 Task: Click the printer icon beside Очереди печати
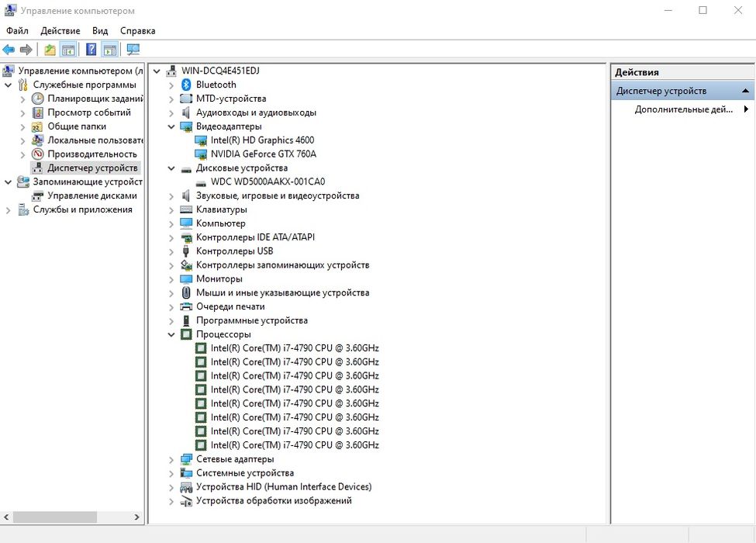coord(186,306)
